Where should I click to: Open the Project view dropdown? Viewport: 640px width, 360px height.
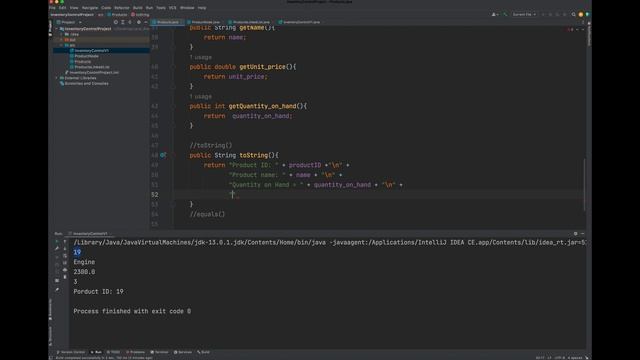69,22
